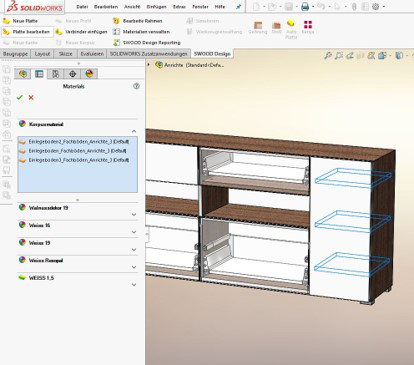
Task: Open the DisplayManager color-ball tab icon
Action: 89,74
